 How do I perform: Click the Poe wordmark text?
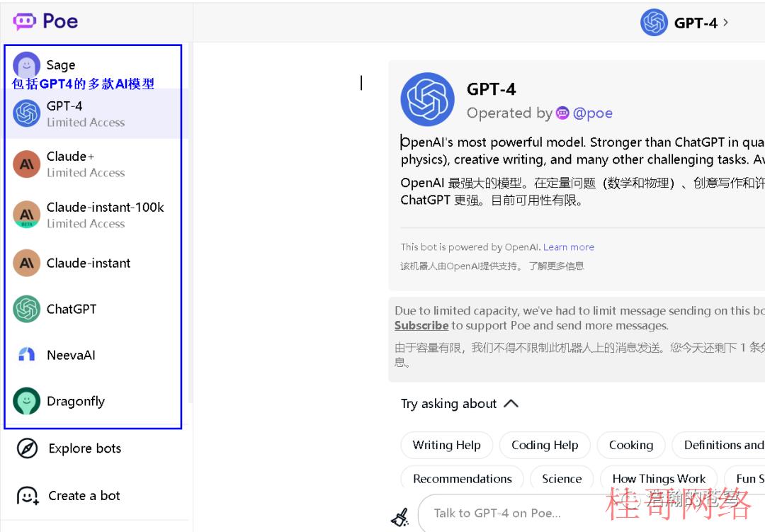[x=60, y=21]
